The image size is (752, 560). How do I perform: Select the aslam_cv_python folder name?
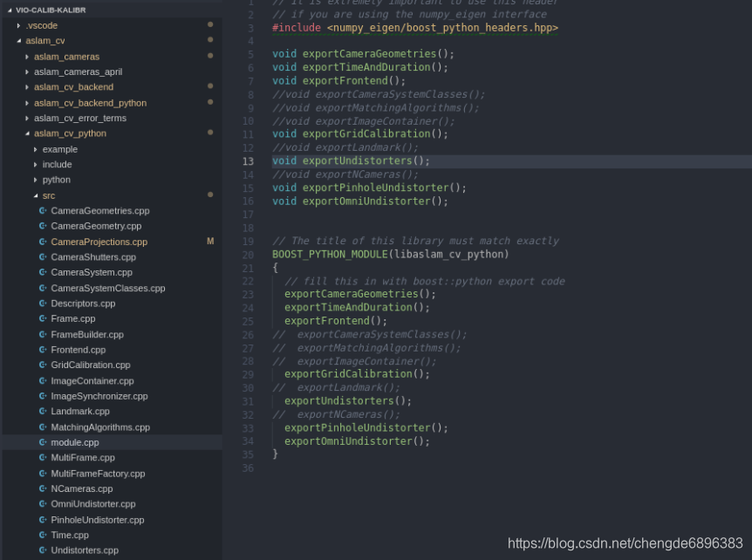70,133
